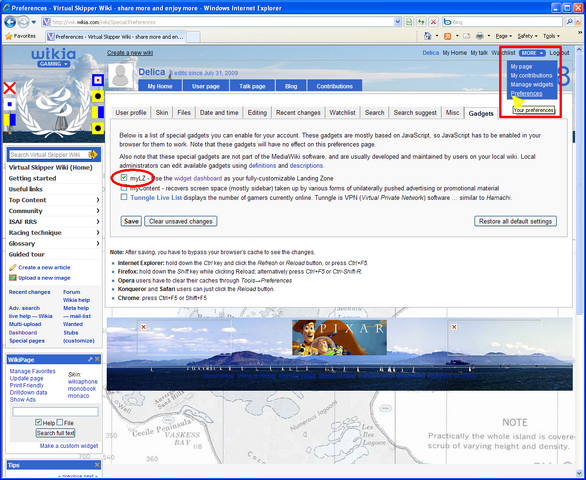Click the Refresh page icon

421,22
